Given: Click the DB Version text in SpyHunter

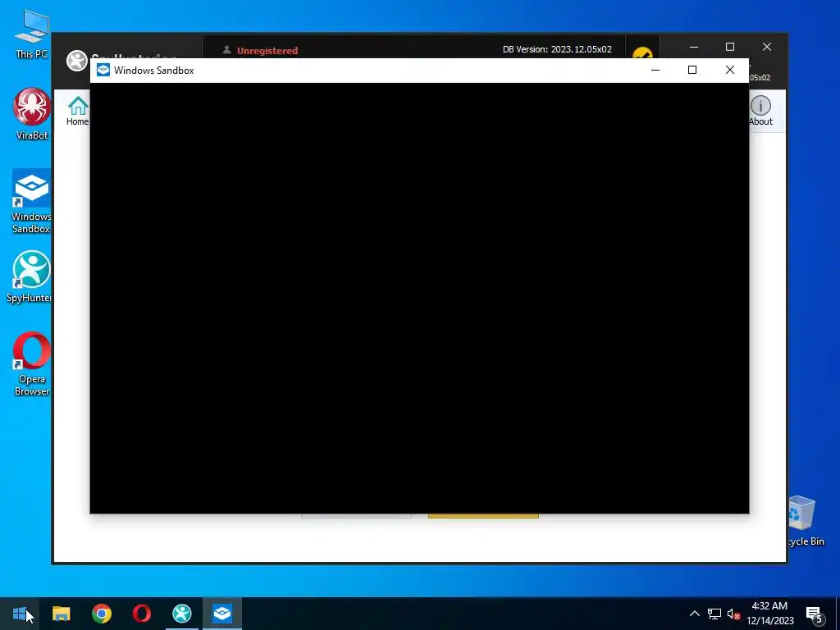Looking at the screenshot, I should coord(557,49).
